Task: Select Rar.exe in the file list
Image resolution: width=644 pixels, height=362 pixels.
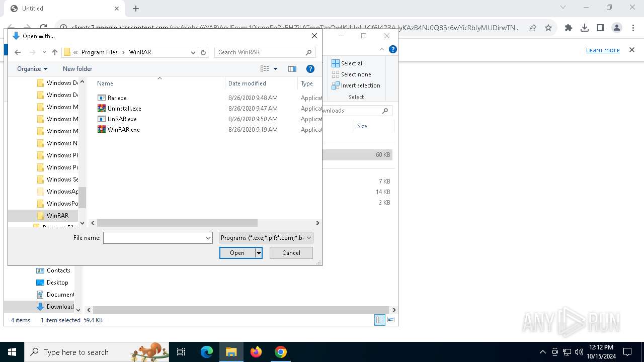Action: [x=117, y=98]
